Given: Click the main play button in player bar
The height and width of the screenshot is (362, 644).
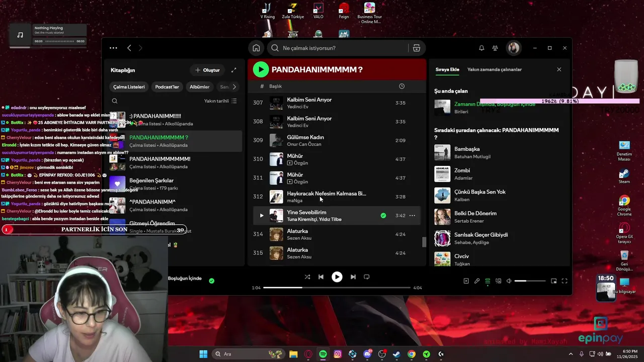Looking at the screenshot, I should point(337,277).
